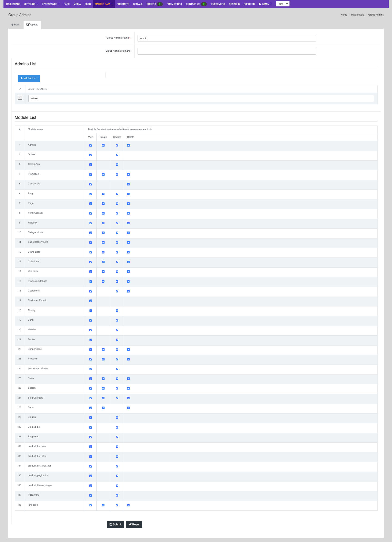The width and height of the screenshot is (392, 542).
Task: Toggle Create permission for Serial module
Action: [103, 408]
